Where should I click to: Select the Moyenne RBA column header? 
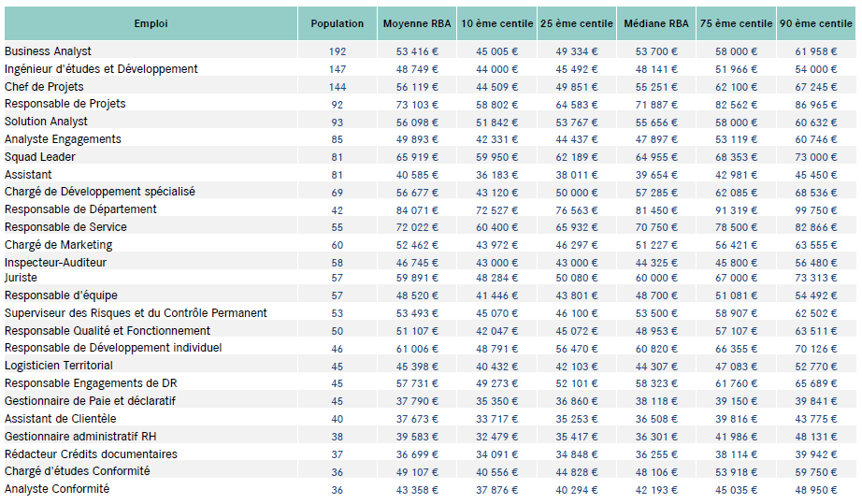tap(416, 23)
